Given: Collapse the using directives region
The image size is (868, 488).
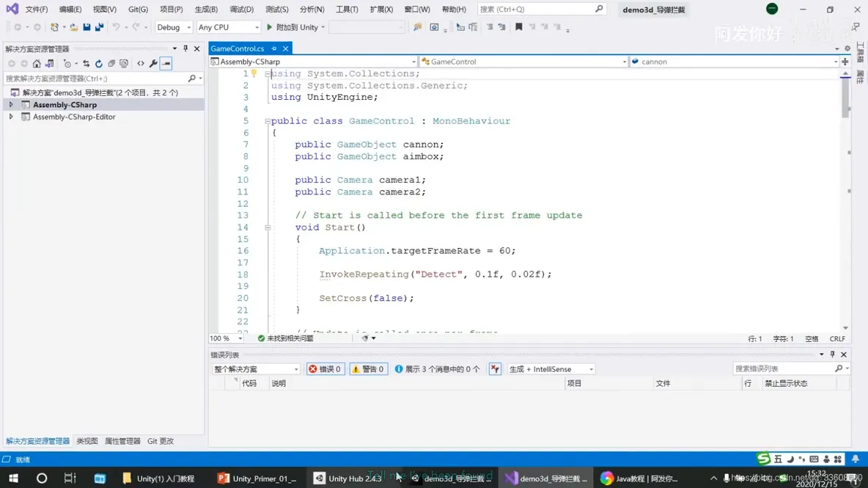Looking at the screenshot, I should [268, 73].
